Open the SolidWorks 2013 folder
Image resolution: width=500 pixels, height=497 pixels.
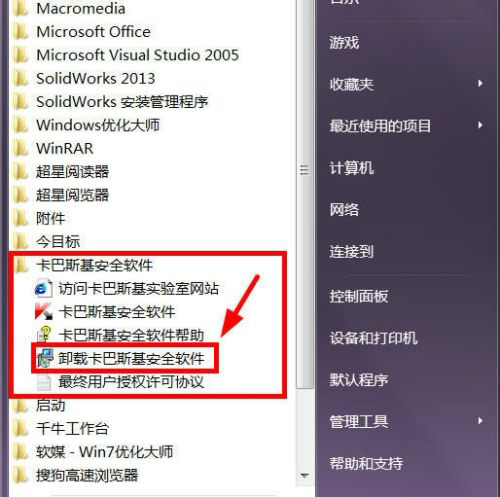[x=96, y=78]
